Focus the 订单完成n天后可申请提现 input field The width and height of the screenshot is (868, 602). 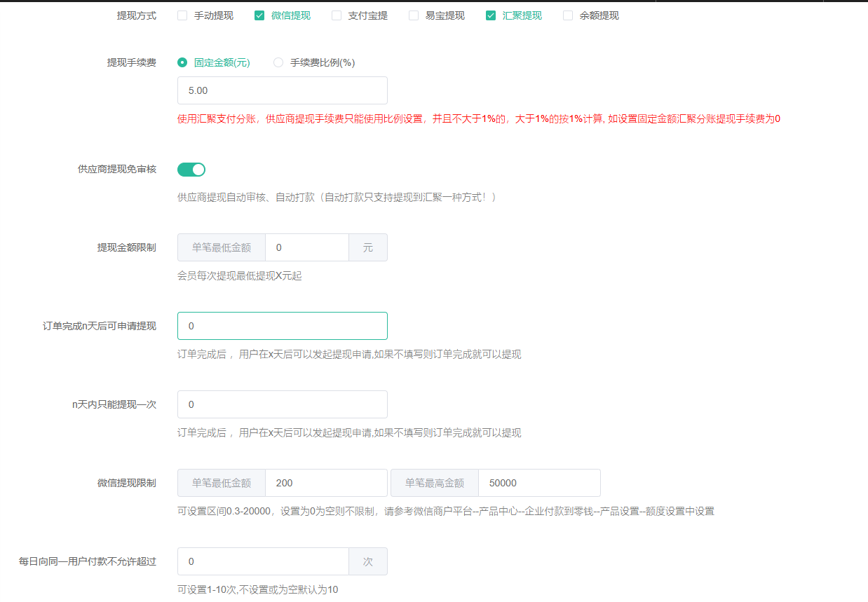pos(282,326)
